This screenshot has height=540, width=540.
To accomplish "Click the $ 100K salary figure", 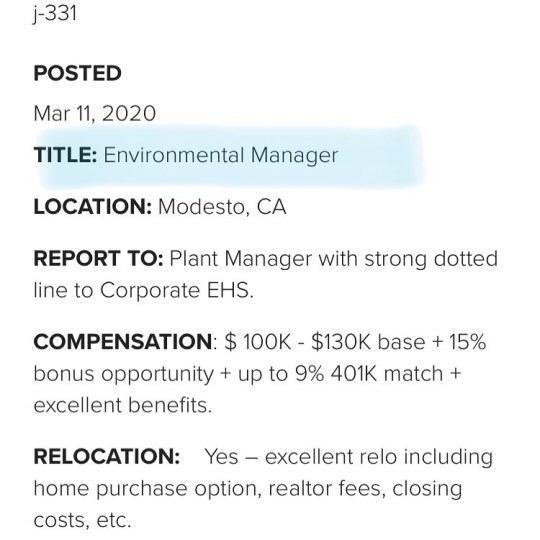I will point(258,342).
